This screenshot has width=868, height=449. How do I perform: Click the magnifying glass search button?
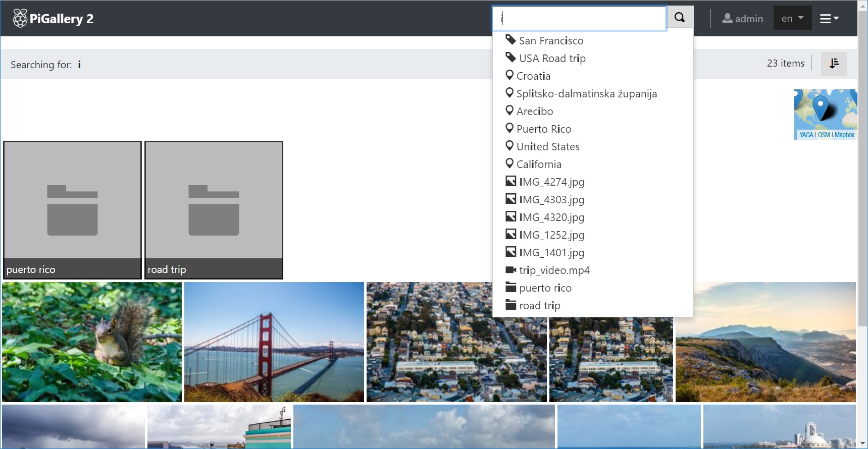pyautogui.click(x=680, y=18)
